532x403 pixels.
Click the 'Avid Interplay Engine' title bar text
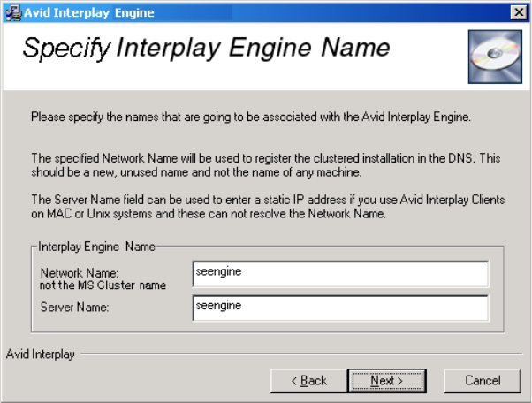coord(89,13)
